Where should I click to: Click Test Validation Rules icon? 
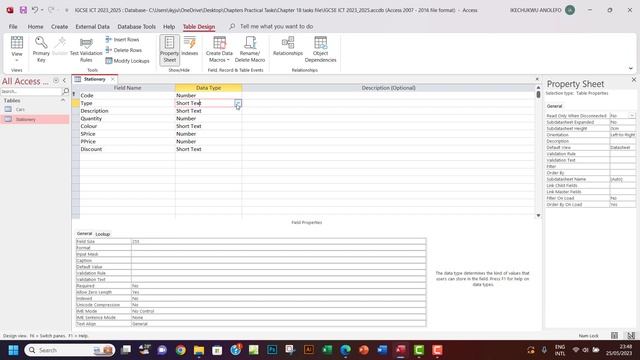[x=86, y=49]
